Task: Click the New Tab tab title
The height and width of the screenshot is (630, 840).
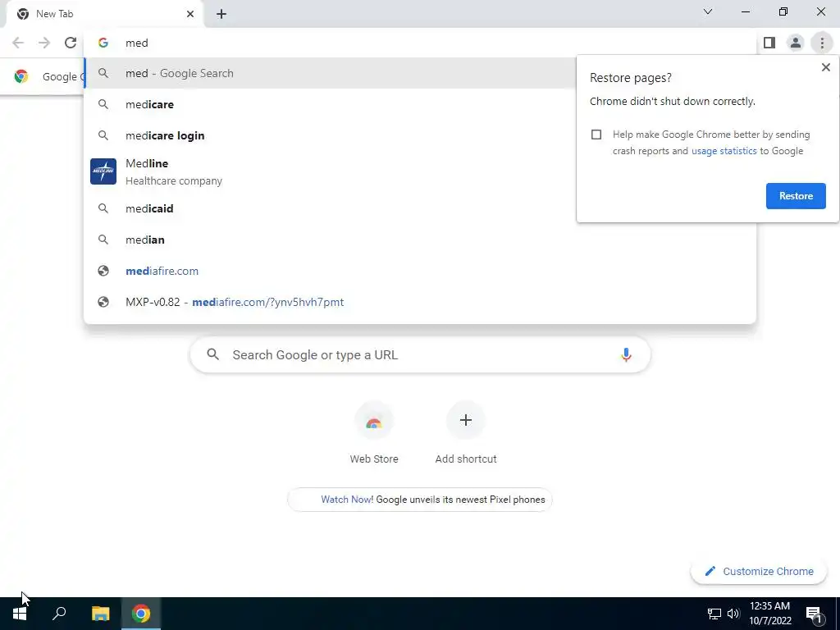Action: pos(55,14)
